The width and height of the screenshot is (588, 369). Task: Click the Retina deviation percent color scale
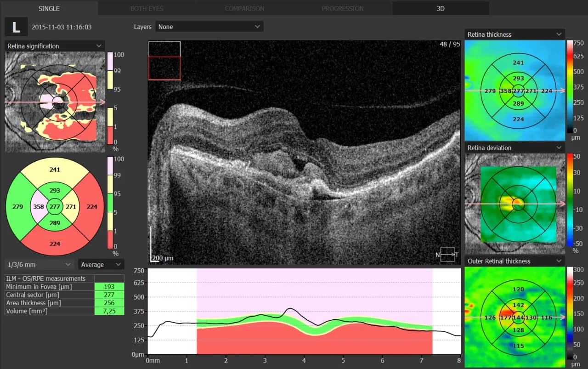[x=570, y=200]
